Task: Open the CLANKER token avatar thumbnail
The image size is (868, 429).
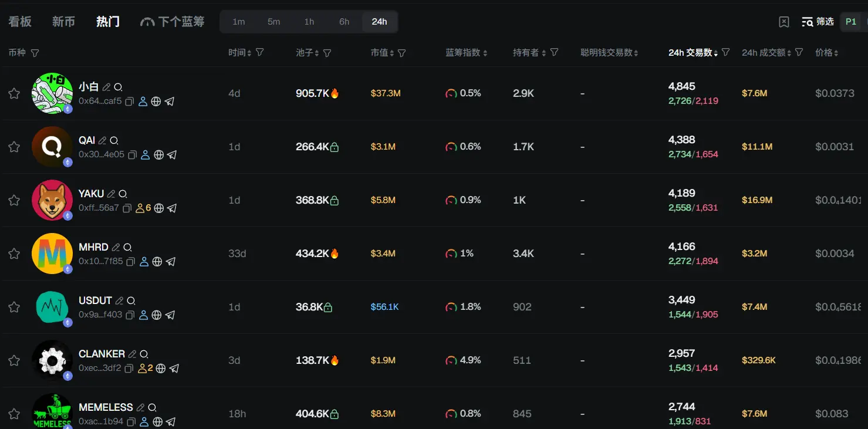Action: coord(52,360)
